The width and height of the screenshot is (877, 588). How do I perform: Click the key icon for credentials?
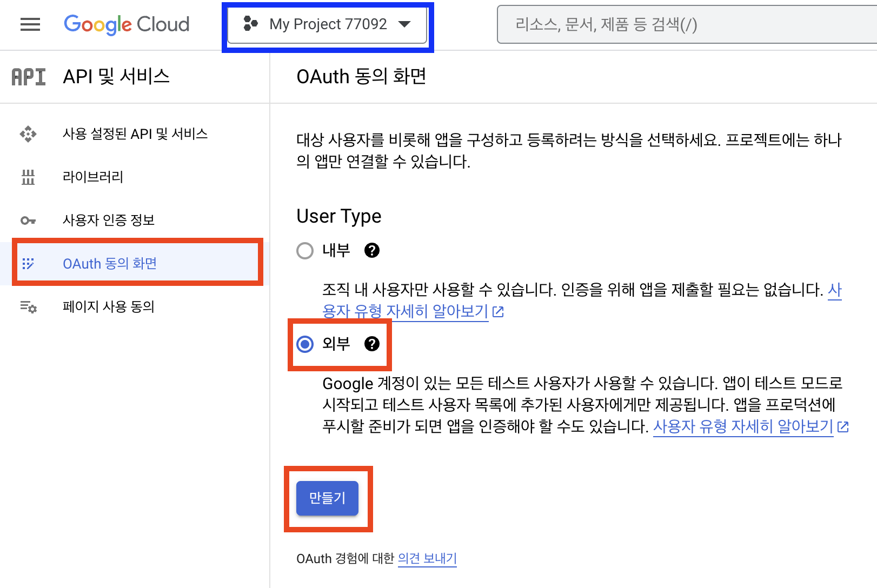pos(28,220)
